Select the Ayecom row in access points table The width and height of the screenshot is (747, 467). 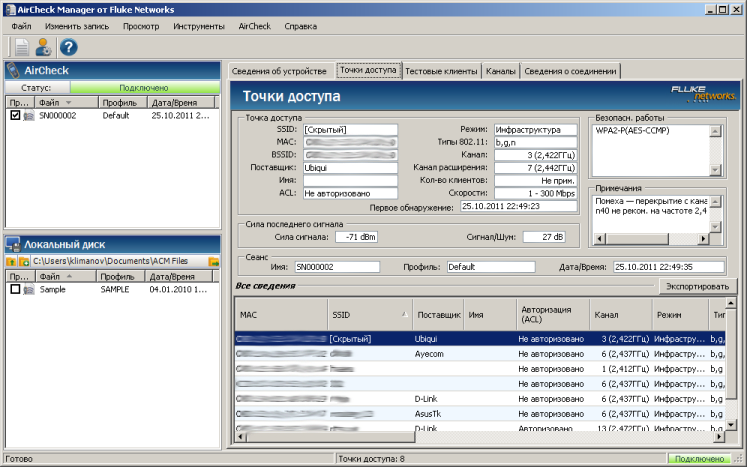[480, 354]
